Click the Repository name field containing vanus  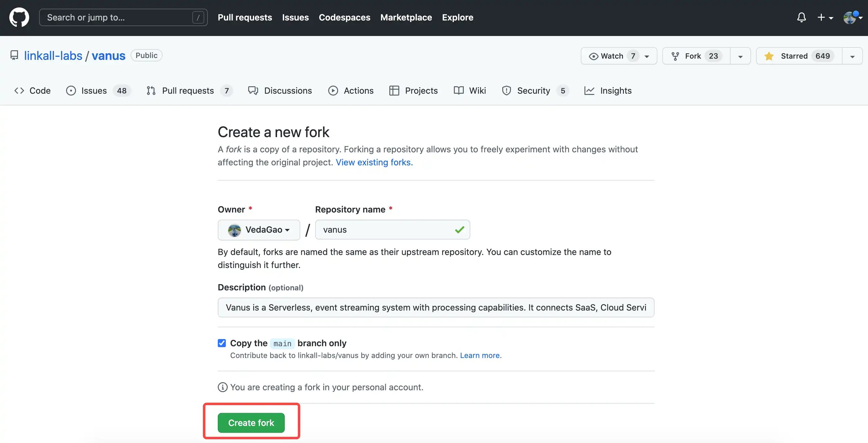coord(392,230)
